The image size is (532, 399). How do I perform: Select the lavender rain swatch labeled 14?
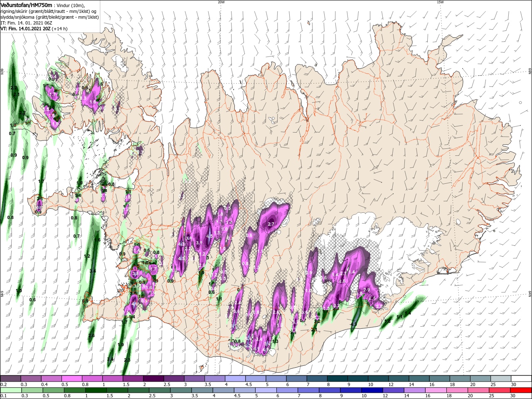point(415,390)
